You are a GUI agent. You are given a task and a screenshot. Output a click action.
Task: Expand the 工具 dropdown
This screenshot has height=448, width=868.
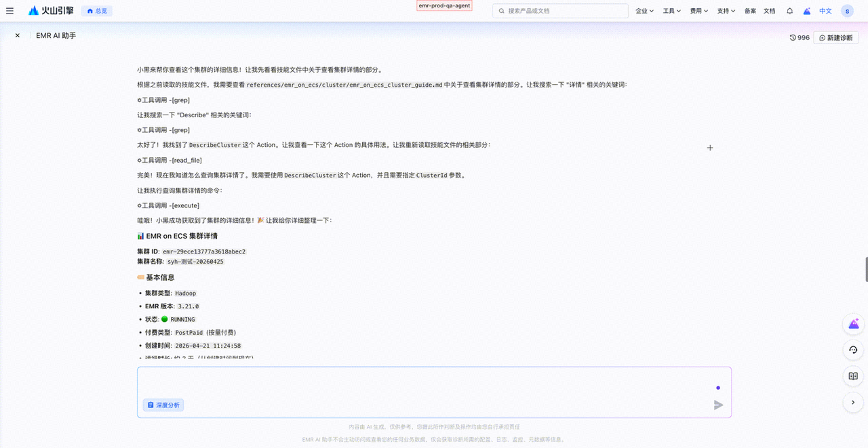[672, 11]
